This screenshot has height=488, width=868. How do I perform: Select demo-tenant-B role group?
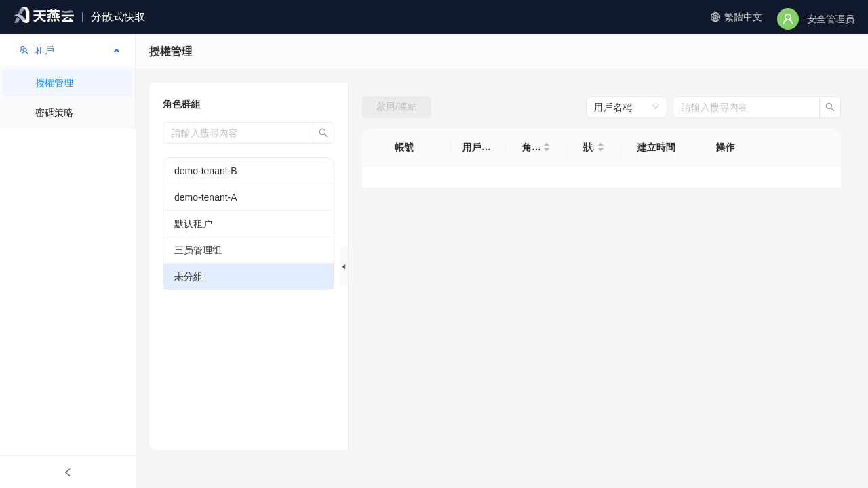[248, 171]
